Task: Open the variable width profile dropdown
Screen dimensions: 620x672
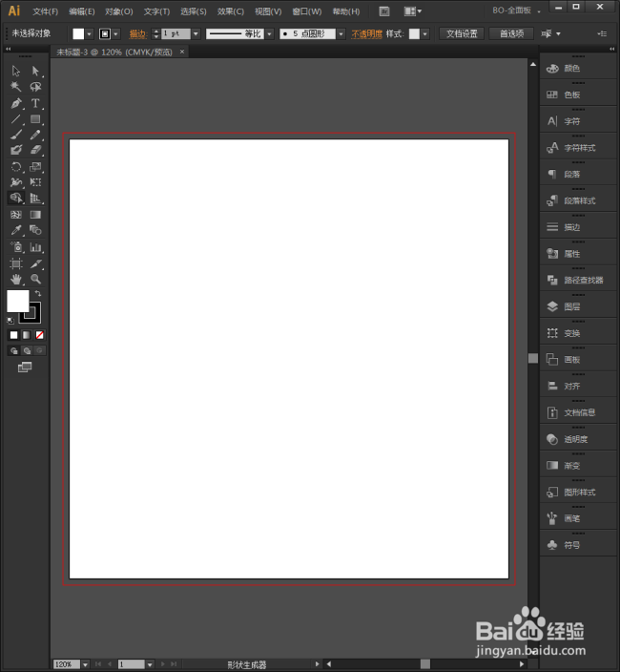Action: point(269,33)
